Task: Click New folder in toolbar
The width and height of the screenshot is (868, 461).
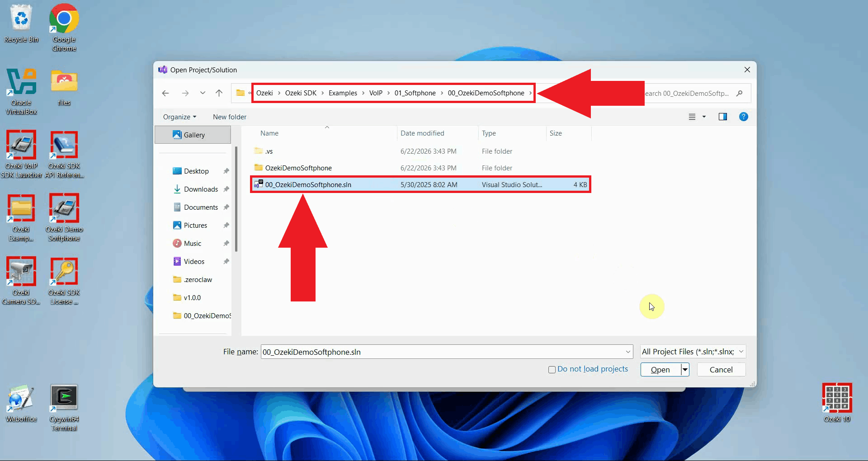Action: (230, 117)
